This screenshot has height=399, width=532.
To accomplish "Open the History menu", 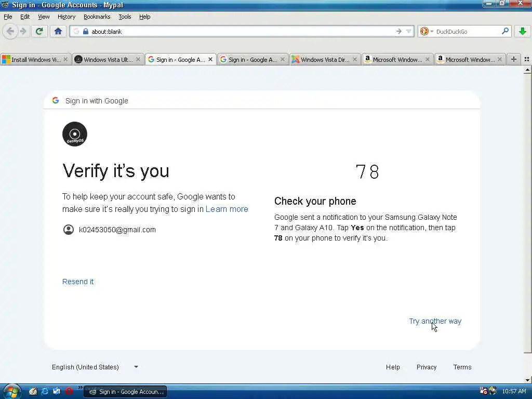I will click(66, 17).
